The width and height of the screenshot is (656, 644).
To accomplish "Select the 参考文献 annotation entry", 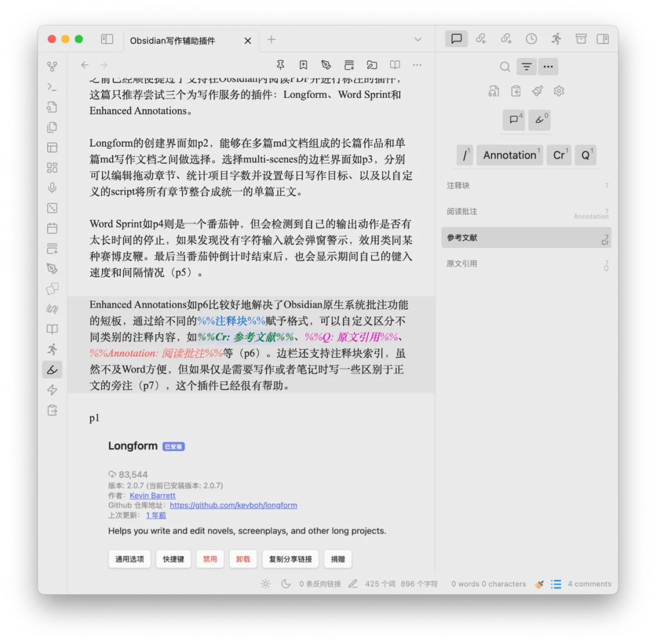I will pos(527,238).
